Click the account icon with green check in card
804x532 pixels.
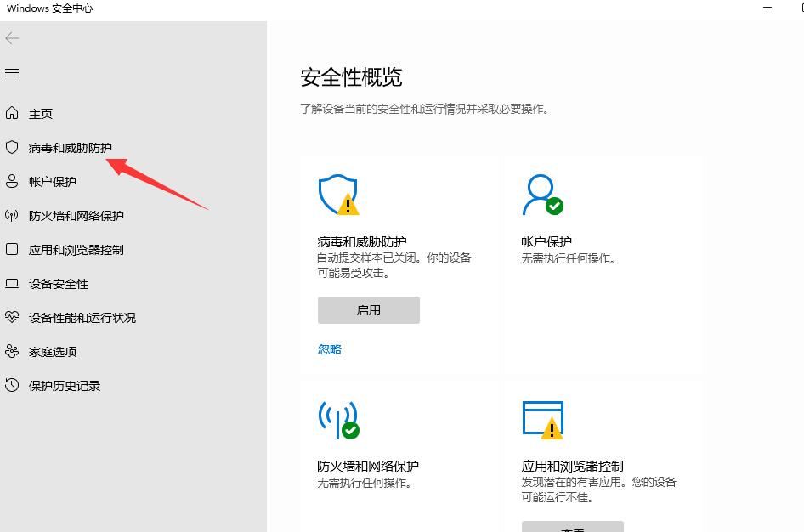[x=542, y=195]
